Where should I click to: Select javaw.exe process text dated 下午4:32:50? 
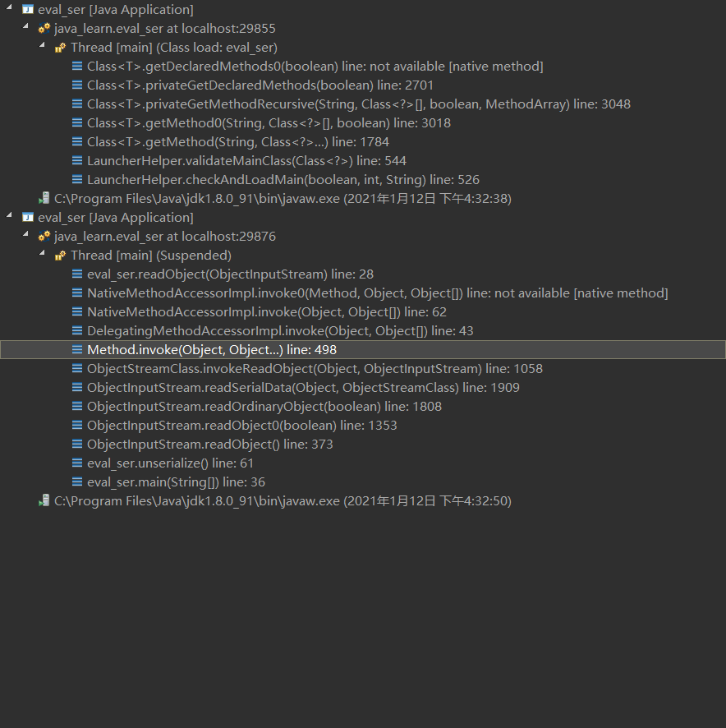coord(283,501)
